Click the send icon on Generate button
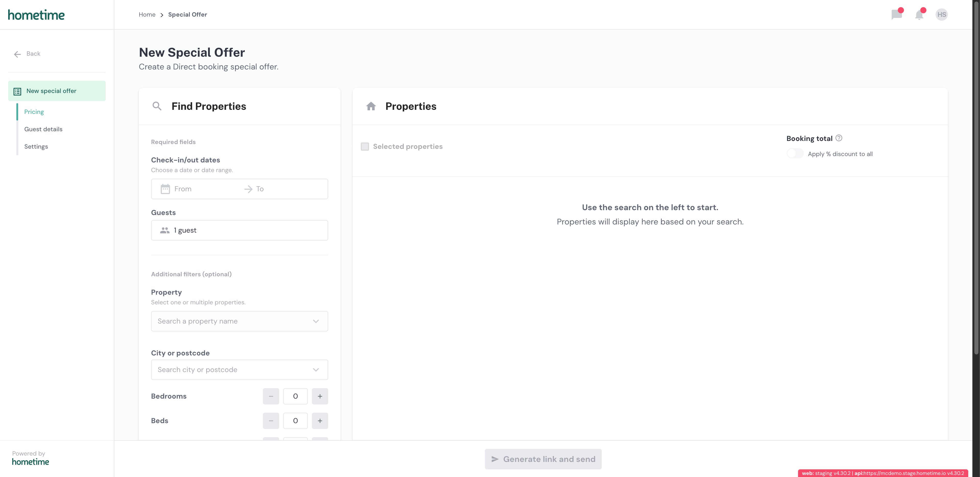The height and width of the screenshot is (477, 980). [x=495, y=459]
